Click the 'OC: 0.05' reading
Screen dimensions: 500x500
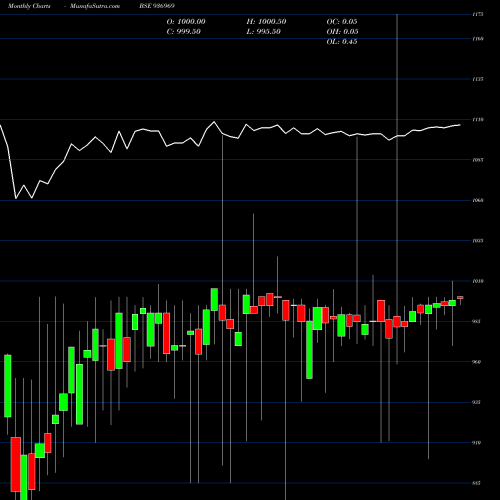coord(342,22)
